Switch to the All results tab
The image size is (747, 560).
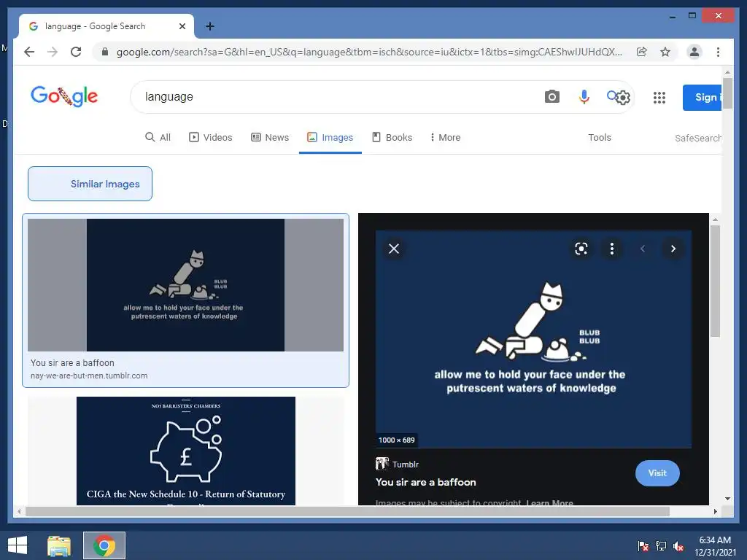coord(158,137)
